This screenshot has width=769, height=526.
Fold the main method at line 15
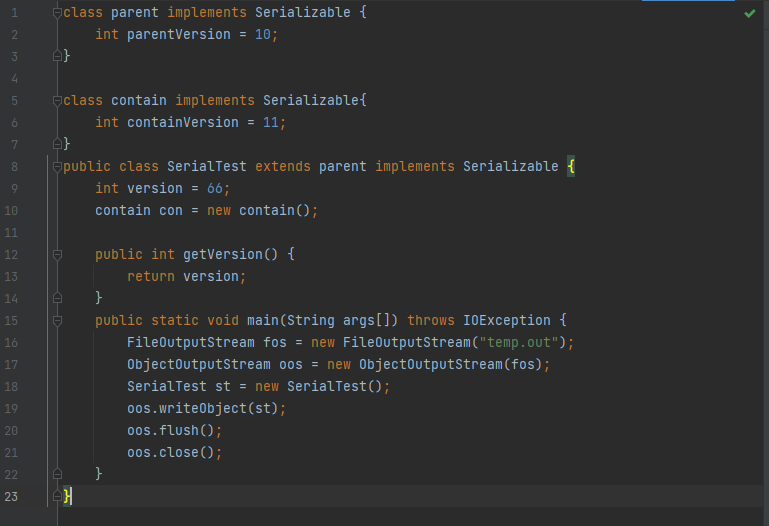(58, 321)
